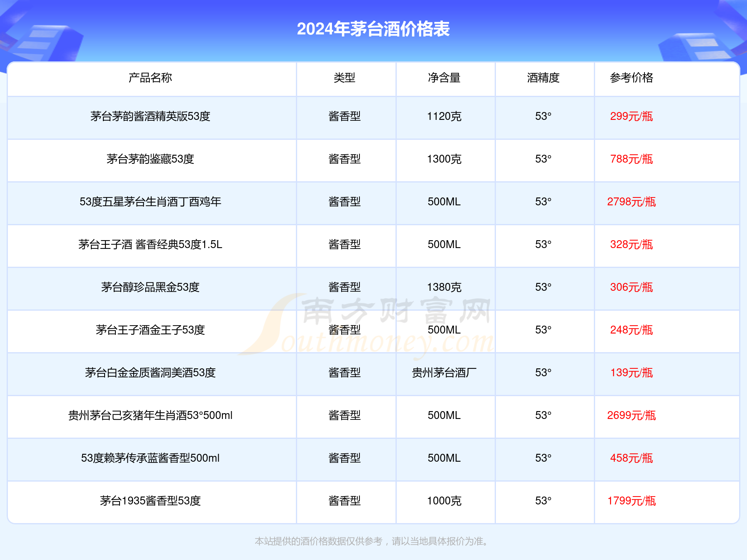
Task: Click 500ML in the 己亥猪年 row
Action: [x=444, y=415]
